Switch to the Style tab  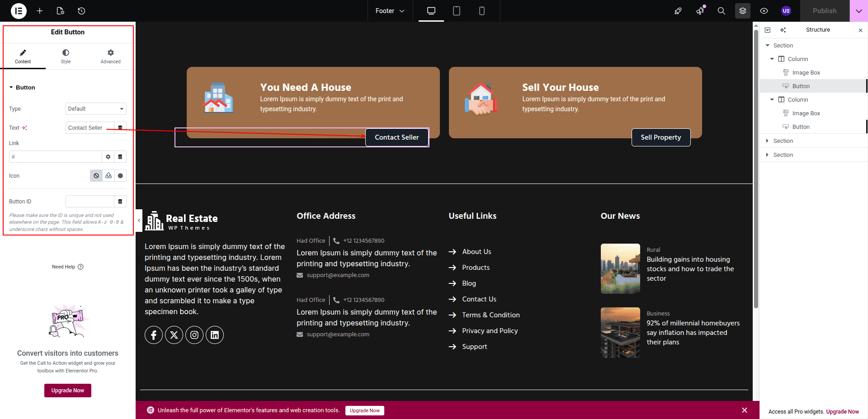[66, 56]
